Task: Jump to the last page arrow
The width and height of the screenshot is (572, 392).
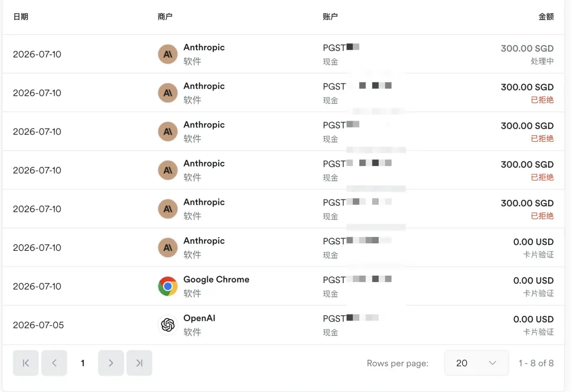Action: point(139,363)
